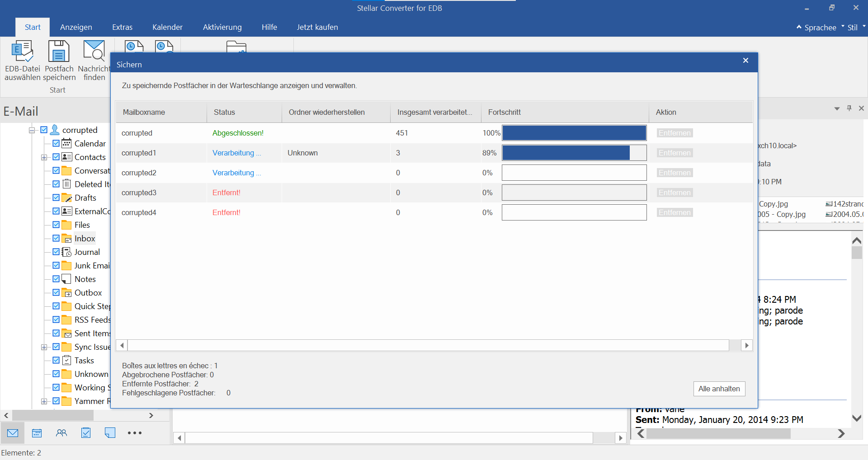
Task: Open the Extras menu tab
Action: pos(122,27)
